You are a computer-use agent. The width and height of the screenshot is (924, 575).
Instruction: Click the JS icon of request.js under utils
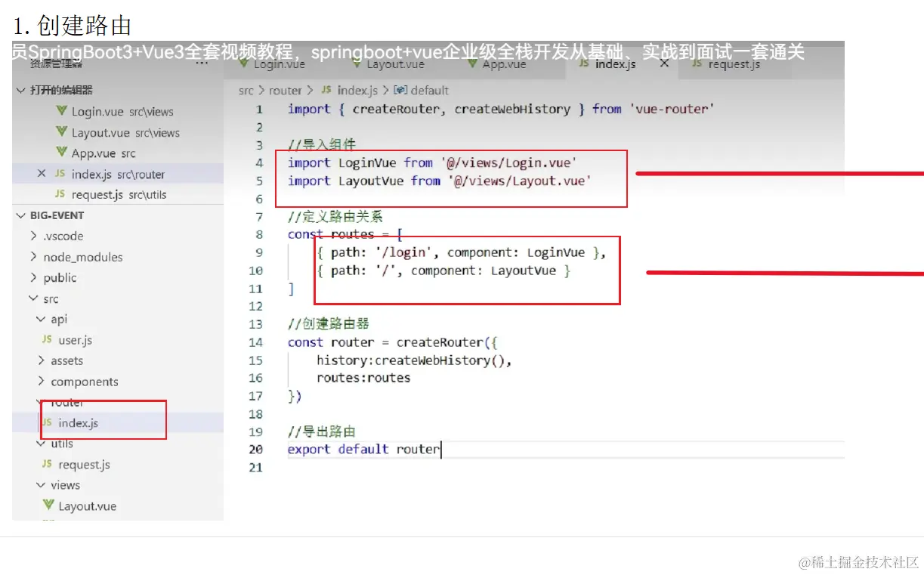tap(47, 465)
